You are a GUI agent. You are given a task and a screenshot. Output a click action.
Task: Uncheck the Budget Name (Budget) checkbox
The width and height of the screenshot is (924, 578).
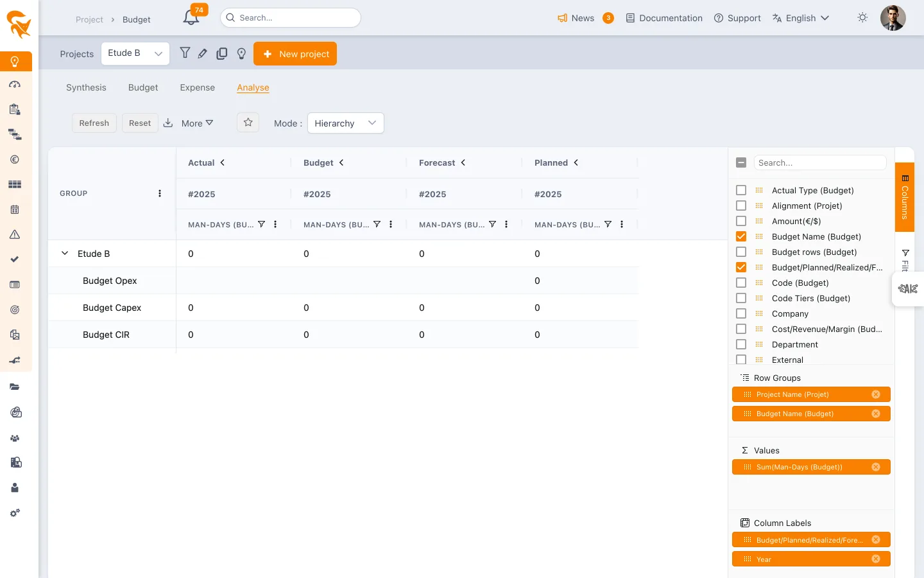coord(741,236)
